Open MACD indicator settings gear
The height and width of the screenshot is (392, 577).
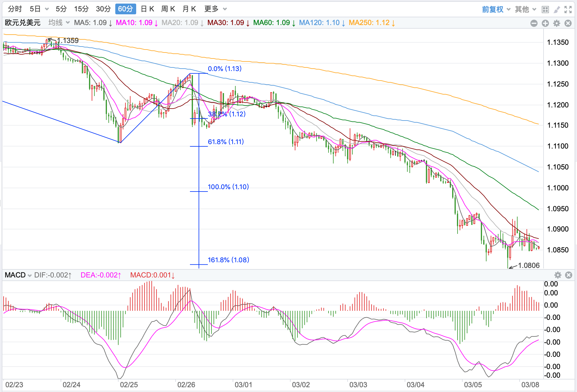pyautogui.click(x=558, y=275)
